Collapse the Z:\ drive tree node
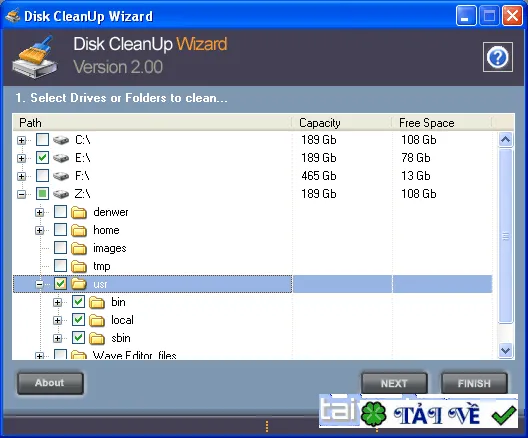The image size is (528, 438). click(22, 194)
